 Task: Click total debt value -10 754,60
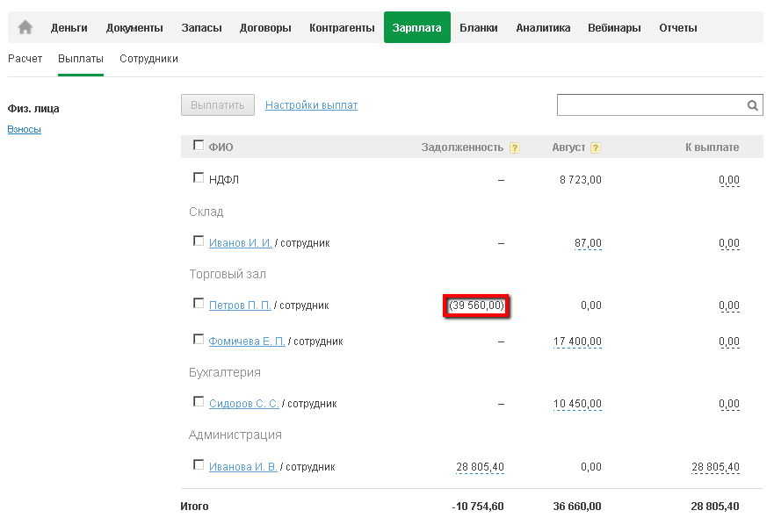(478, 507)
